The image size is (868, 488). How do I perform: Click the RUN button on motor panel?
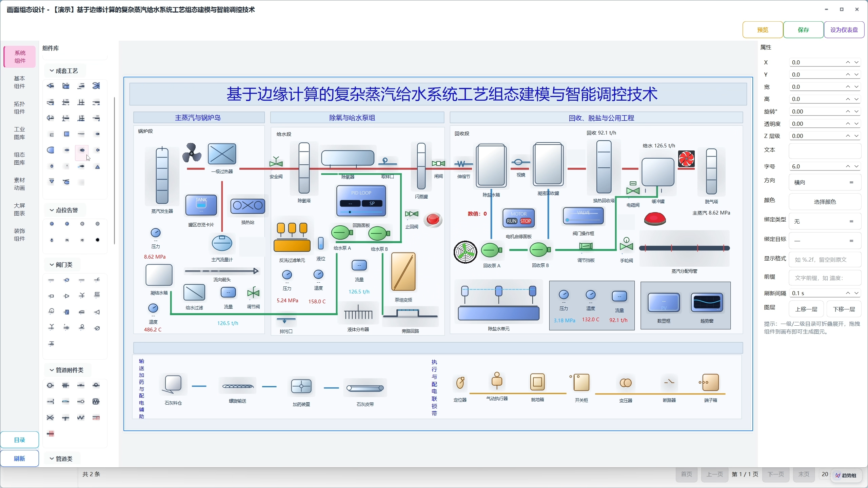click(x=512, y=221)
